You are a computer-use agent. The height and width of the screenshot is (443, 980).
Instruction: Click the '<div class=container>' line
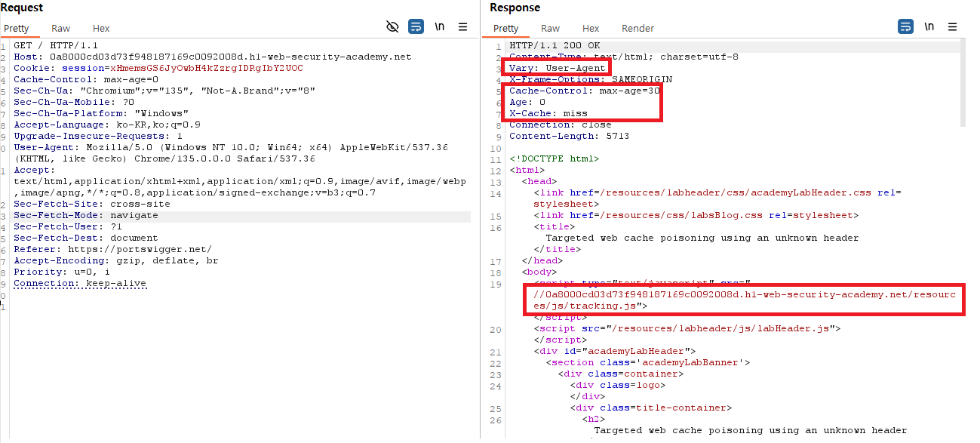point(621,374)
